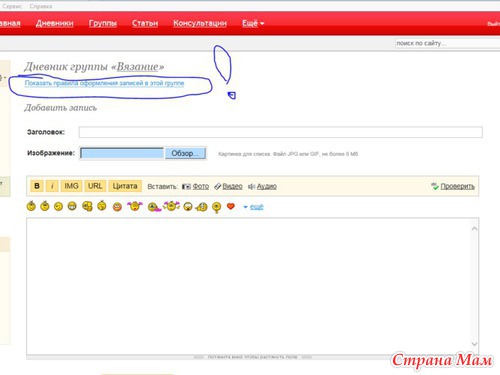
Task: Insert the red heart emoticon
Action: click(x=231, y=206)
